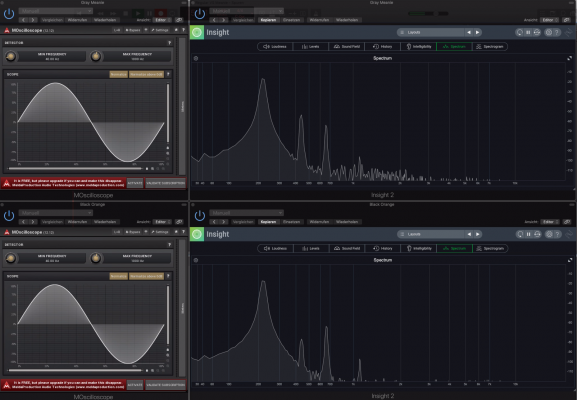577x400 pixels.
Task: Click Min Frequency knob in top Detector
Action: pyautogui.click(x=11, y=56)
